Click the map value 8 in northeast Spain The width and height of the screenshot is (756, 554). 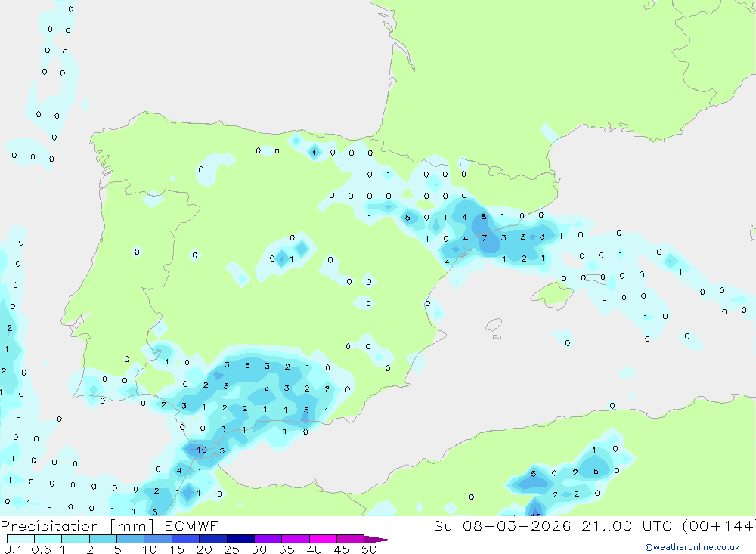pyautogui.click(x=484, y=217)
